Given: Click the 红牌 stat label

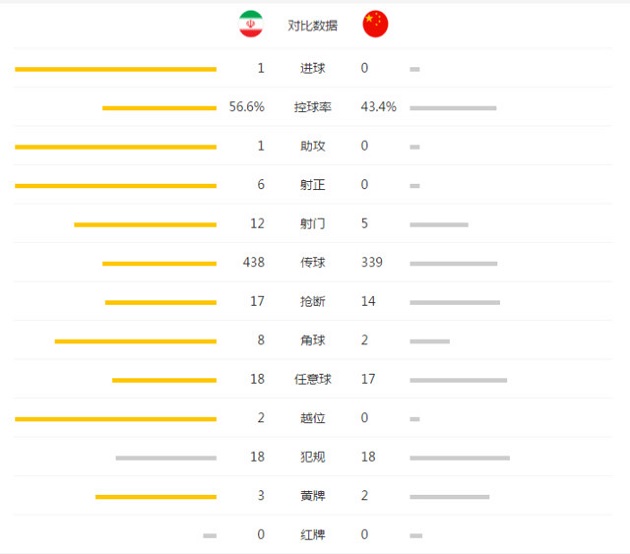Looking at the screenshot, I should click(x=313, y=535).
